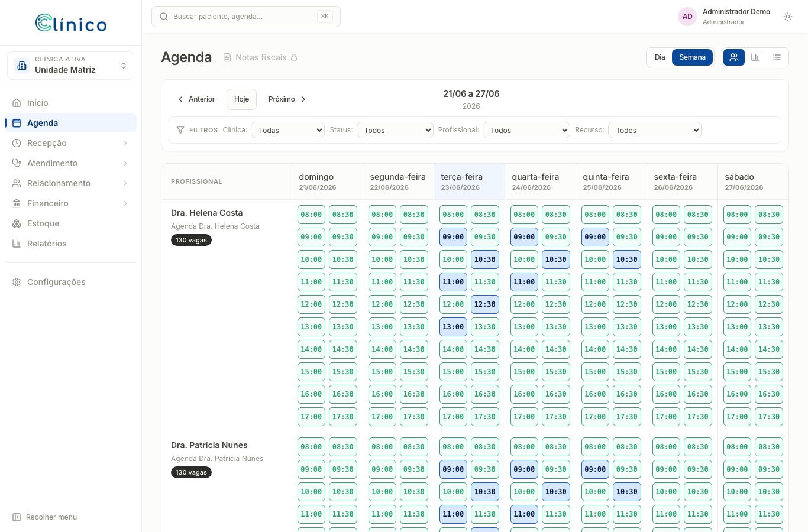Click the Relacionamento people icon
808x532 pixels.
pos(17,183)
